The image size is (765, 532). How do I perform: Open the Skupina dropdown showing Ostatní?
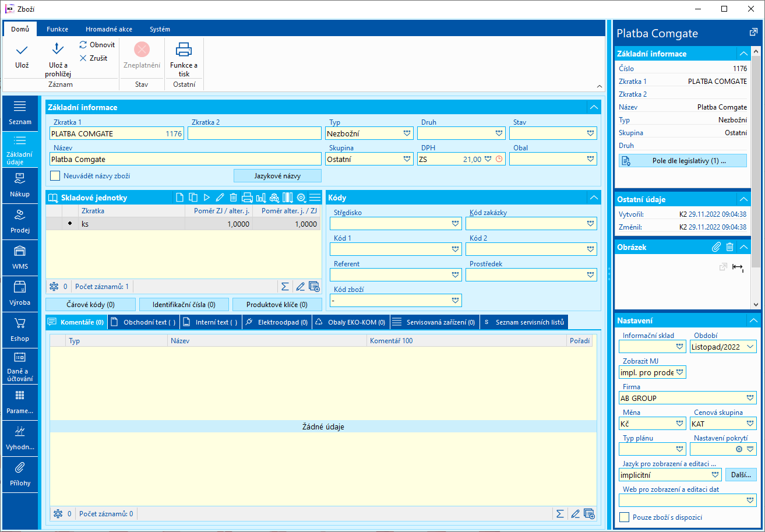coord(407,159)
